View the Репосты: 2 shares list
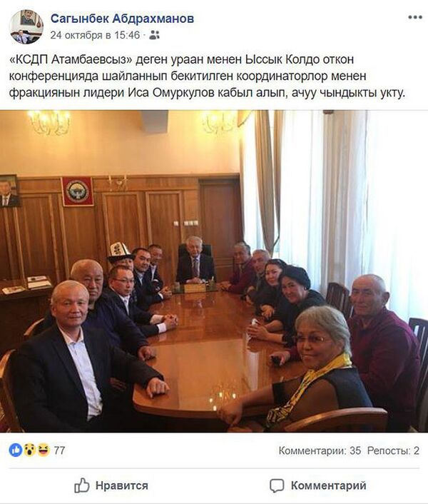 click(x=393, y=450)
